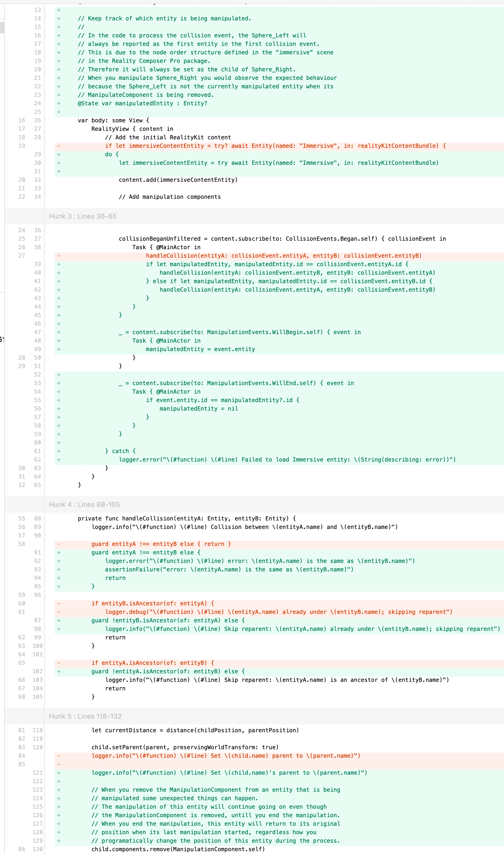Click new line number 121
Viewport: 504px width, 854px height.
pos(37,773)
